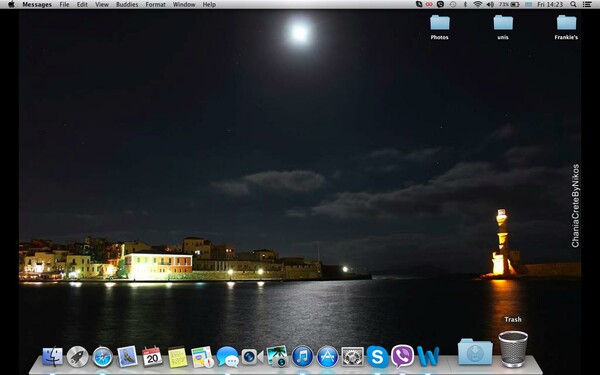Image resolution: width=600 pixels, height=375 pixels.
Task: Open iPhoto palm tree icon
Action: pos(277,356)
